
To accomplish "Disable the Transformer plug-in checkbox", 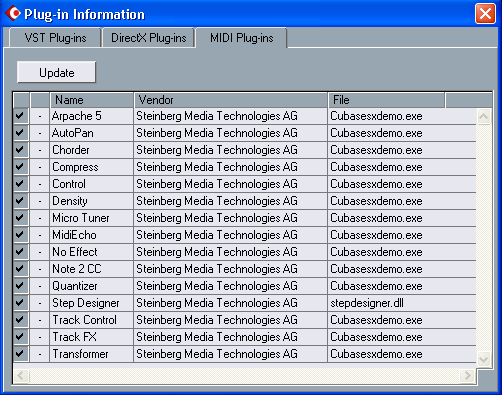I will pyautogui.click(x=21, y=354).
